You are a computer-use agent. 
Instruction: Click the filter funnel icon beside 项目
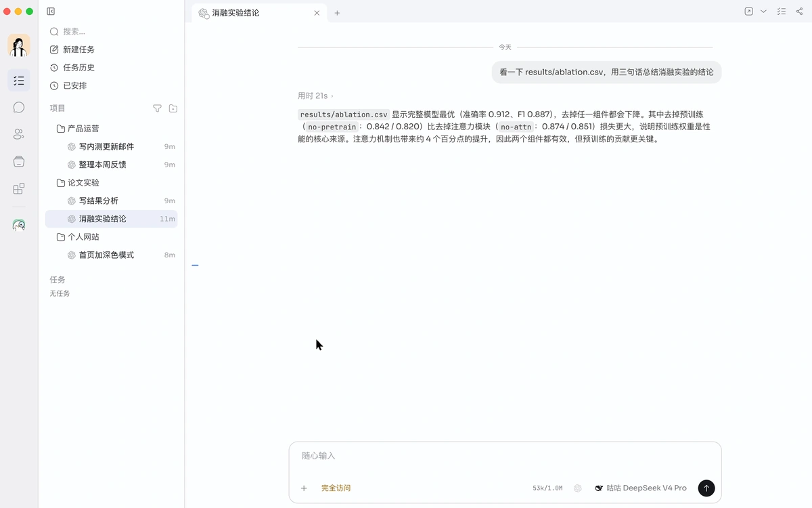point(157,108)
